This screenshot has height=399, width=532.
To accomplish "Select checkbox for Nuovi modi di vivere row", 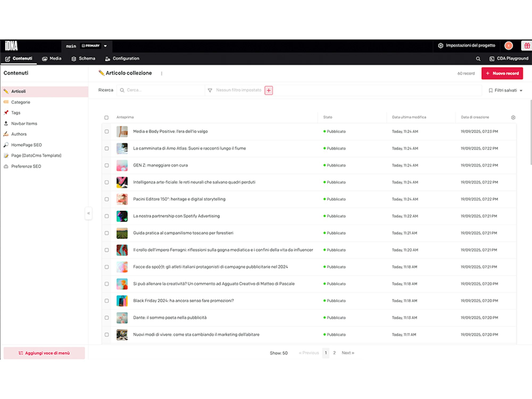I will coord(107,335).
